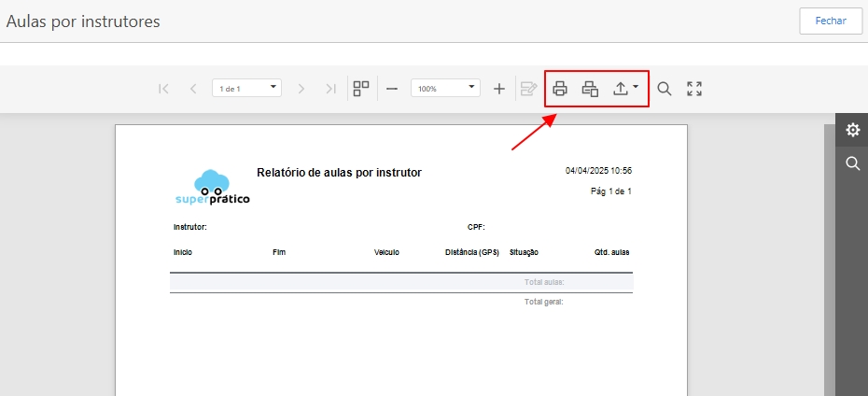Go to the previous page
Image resolution: width=868 pixels, height=396 pixels.
pos(193,89)
